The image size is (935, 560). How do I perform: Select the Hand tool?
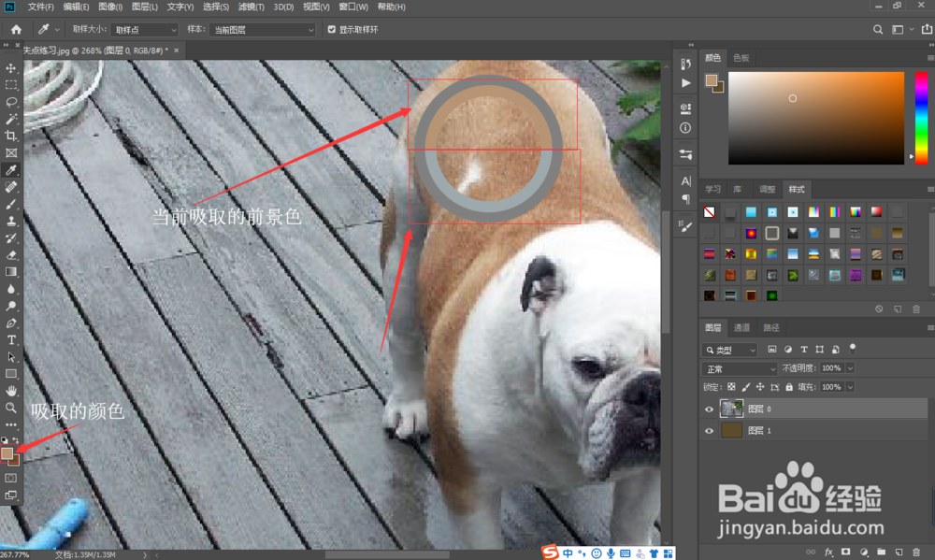coord(10,391)
